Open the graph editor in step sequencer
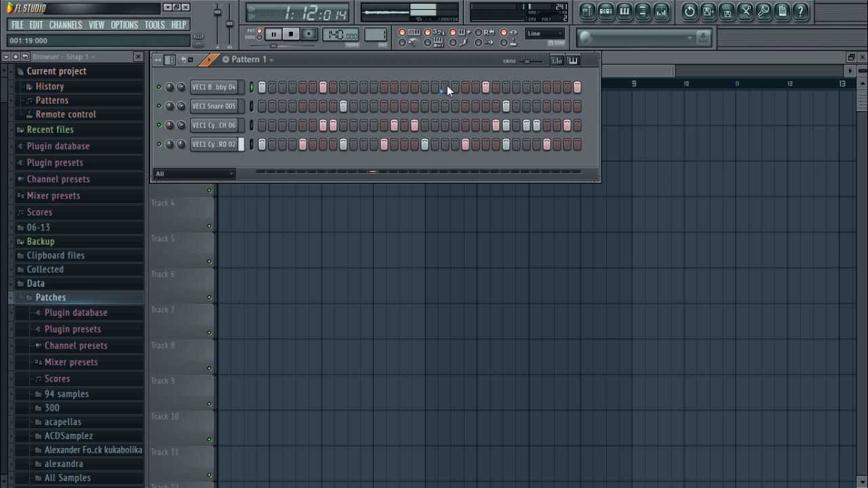The width and height of the screenshot is (868, 488). coord(557,60)
